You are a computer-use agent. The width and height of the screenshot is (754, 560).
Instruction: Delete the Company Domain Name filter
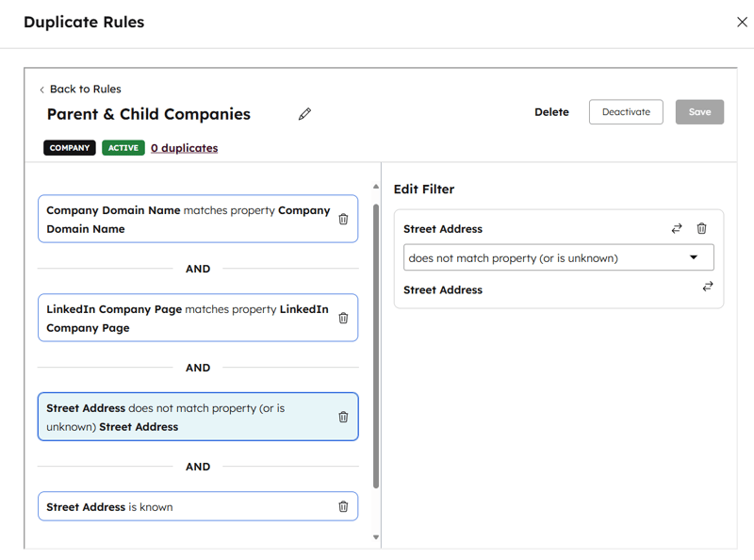click(x=342, y=219)
